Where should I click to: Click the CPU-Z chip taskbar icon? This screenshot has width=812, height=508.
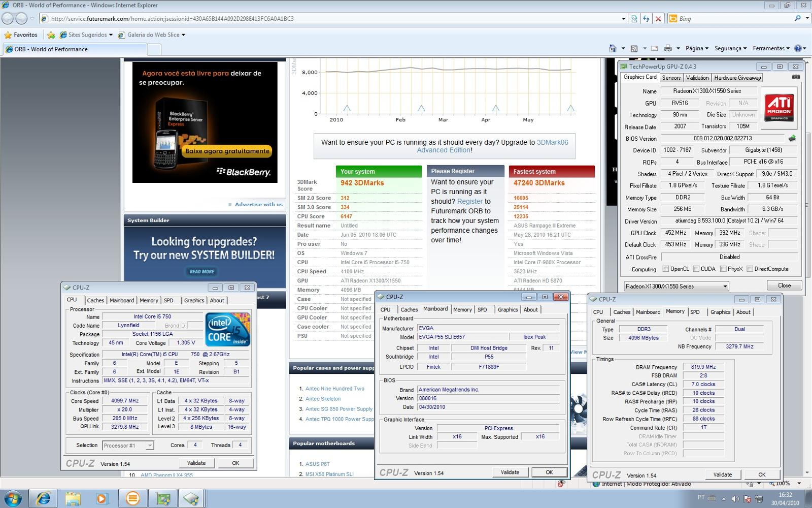[x=191, y=498]
